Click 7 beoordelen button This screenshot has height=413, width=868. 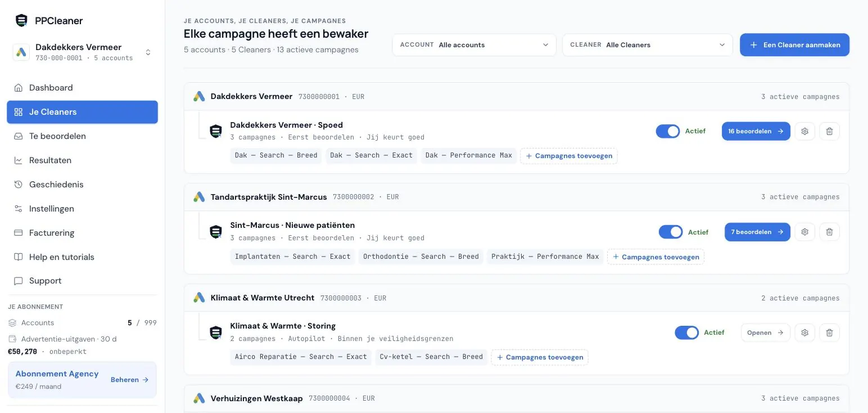[757, 232]
